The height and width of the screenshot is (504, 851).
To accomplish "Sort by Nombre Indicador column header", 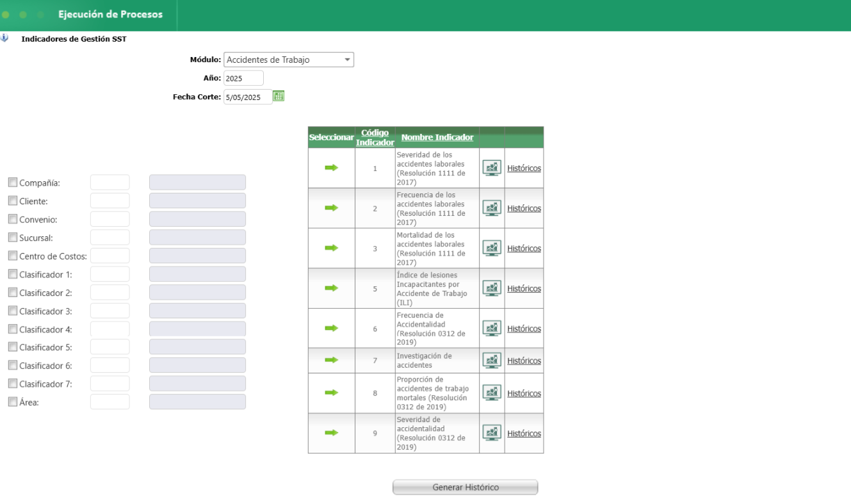I will pos(437,137).
